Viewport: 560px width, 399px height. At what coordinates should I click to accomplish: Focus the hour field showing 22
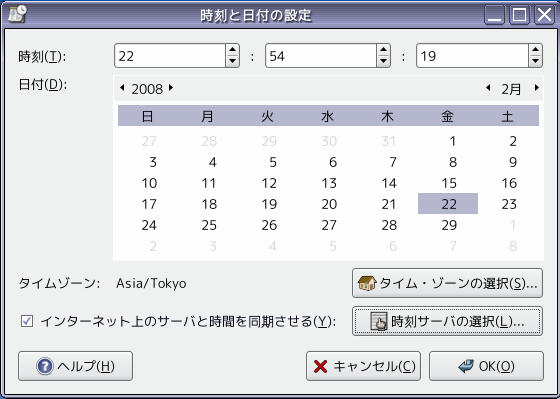click(x=170, y=56)
